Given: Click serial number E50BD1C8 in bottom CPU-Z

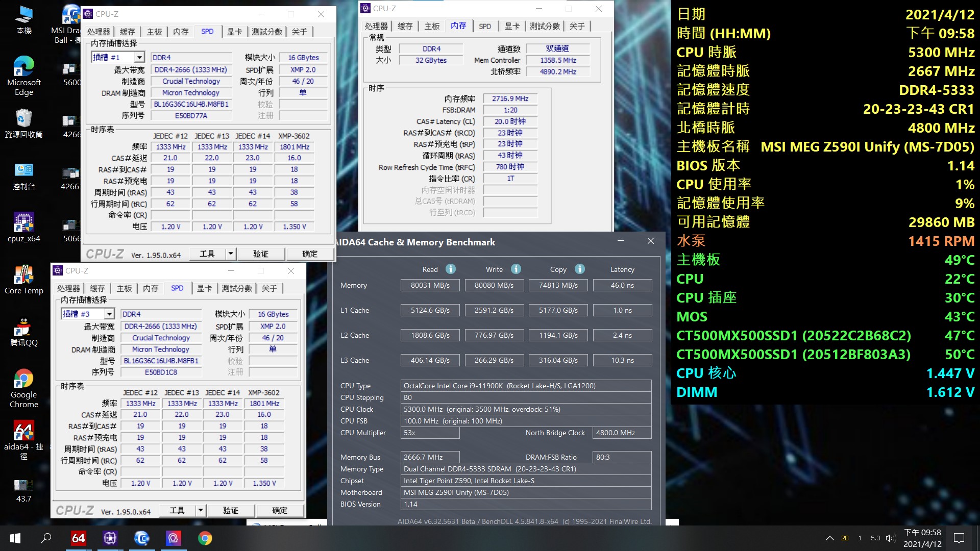Looking at the screenshot, I should [161, 372].
